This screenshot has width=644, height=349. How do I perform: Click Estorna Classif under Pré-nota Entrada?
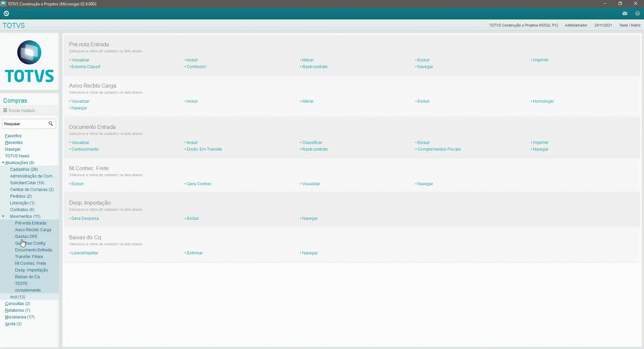(x=86, y=67)
